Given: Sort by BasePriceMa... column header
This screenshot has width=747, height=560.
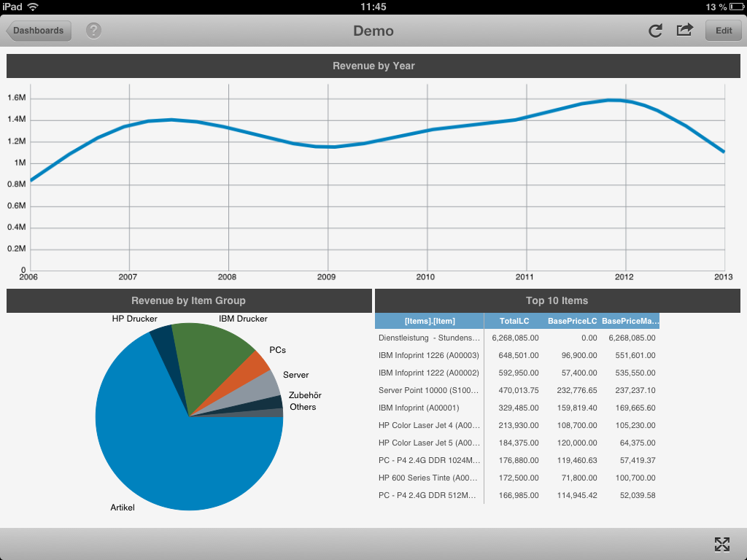Looking at the screenshot, I should pos(630,321).
